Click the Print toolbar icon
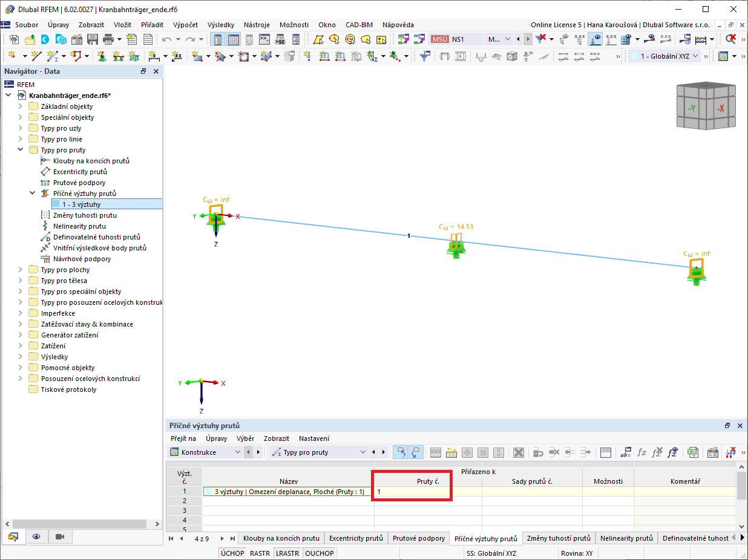748x560 pixels. (x=109, y=39)
